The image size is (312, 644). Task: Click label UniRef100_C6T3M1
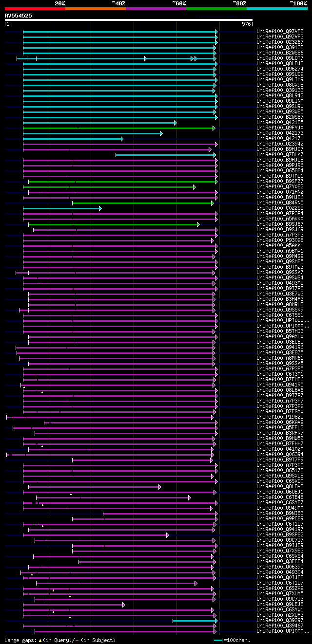click(x=280, y=374)
